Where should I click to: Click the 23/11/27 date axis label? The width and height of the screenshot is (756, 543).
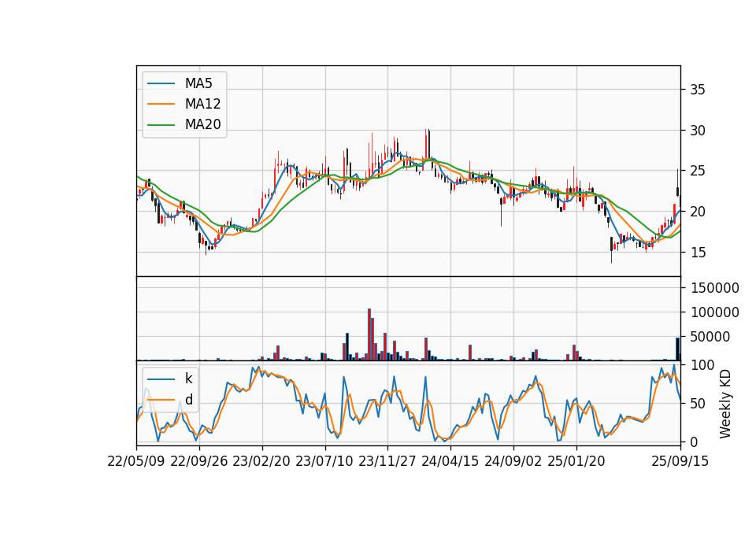coord(387,461)
